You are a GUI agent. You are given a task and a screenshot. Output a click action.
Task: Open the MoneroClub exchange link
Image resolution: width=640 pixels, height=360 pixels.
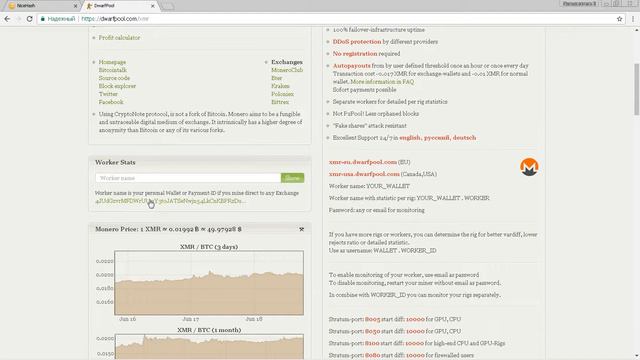[x=287, y=70]
